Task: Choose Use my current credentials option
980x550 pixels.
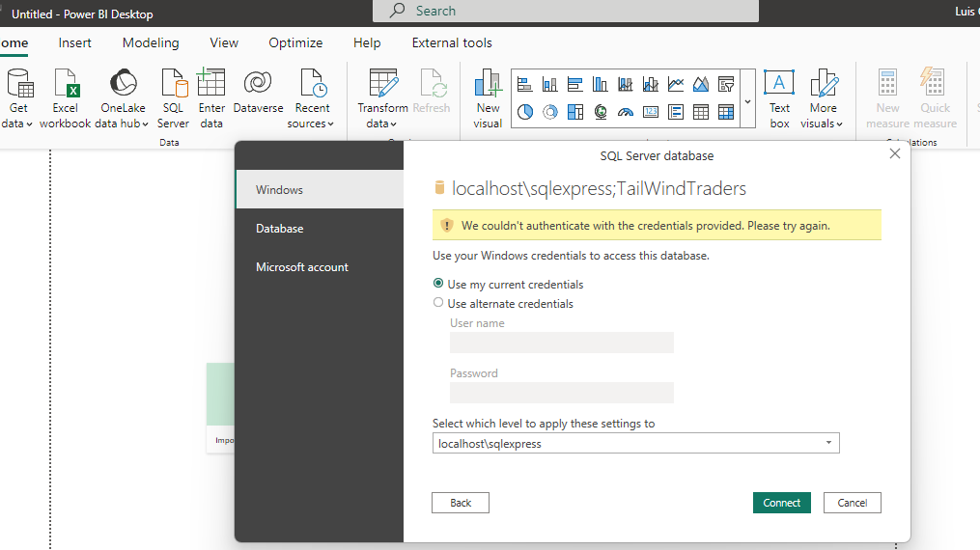Action: [508, 284]
